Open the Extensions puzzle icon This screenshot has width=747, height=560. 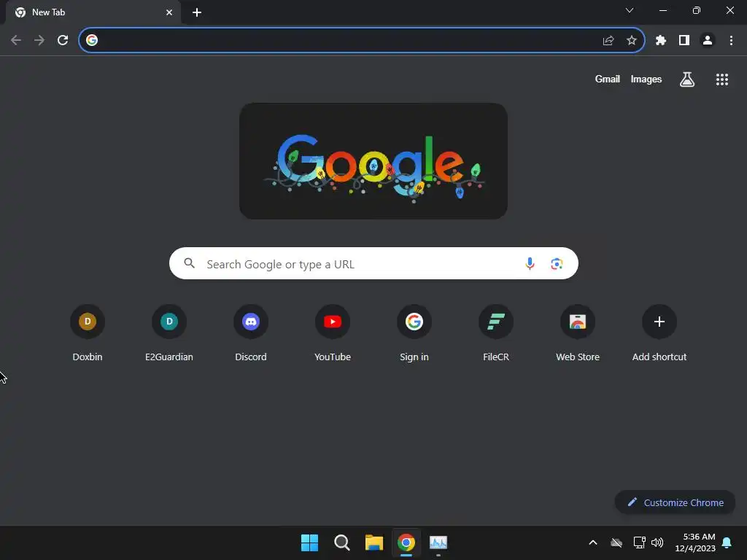[661, 41]
